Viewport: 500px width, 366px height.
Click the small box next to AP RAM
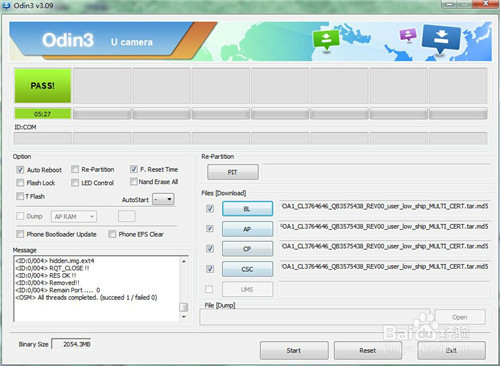click(x=127, y=216)
